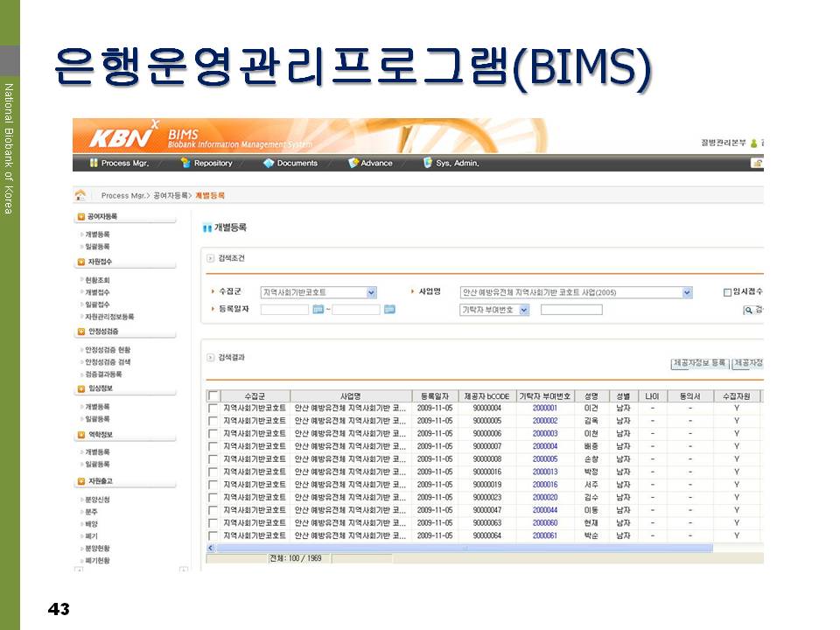Click the Process Mgr. menu icon
Image resolution: width=840 pixels, height=630 pixels.
pos(94,163)
